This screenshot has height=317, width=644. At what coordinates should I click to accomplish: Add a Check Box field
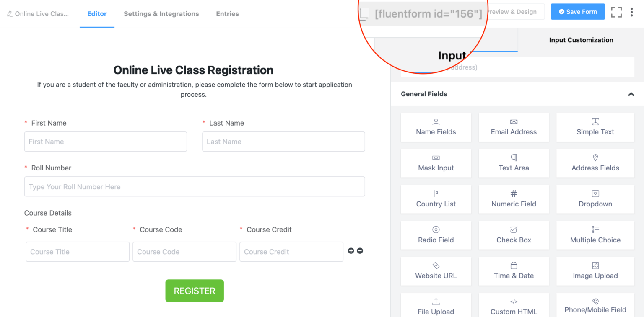514,235
